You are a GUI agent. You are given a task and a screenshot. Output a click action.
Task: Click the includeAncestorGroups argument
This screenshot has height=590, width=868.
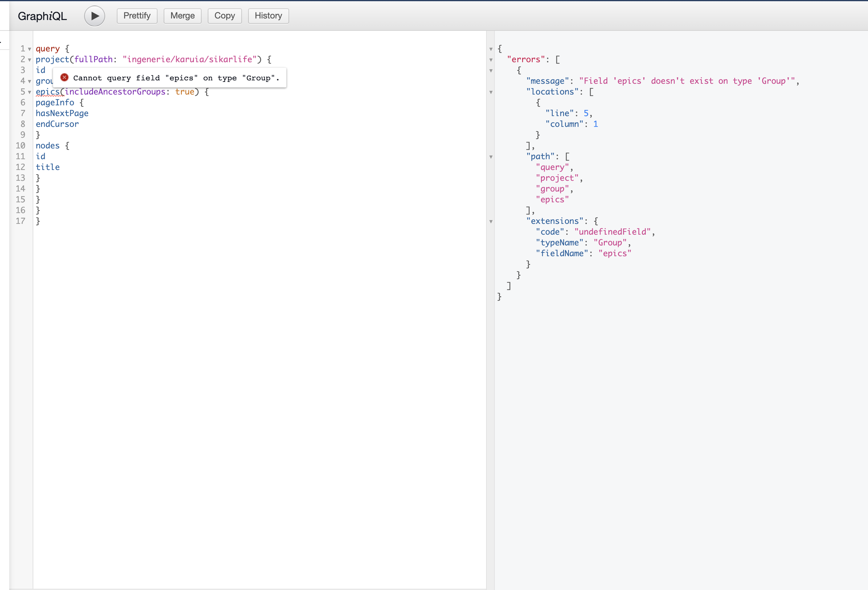pyautogui.click(x=115, y=92)
